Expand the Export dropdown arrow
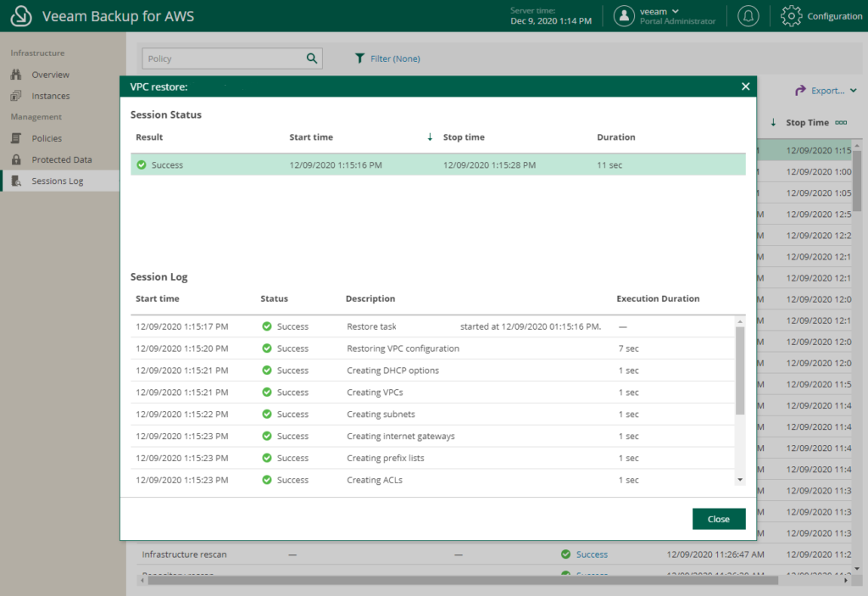The width and height of the screenshot is (868, 596). click(853, 90)
